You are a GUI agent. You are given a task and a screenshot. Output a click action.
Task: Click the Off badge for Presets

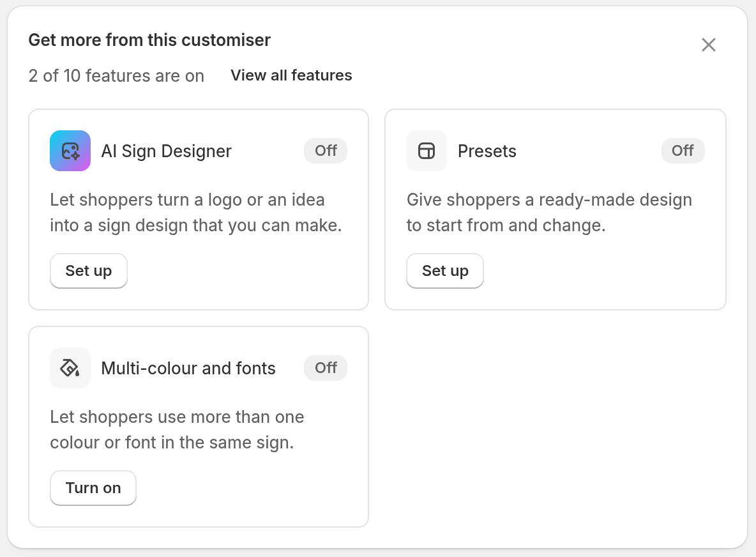pyautogui.click(x=683, y=151)
